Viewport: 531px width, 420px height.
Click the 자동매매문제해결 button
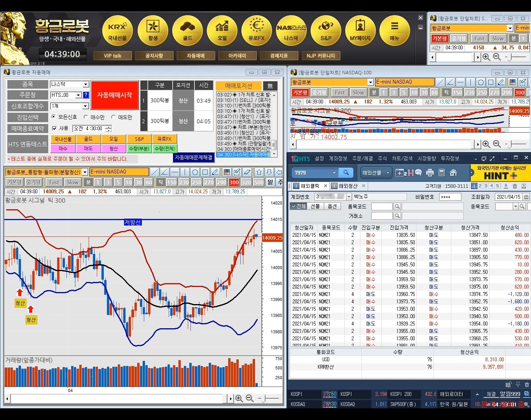194,157
